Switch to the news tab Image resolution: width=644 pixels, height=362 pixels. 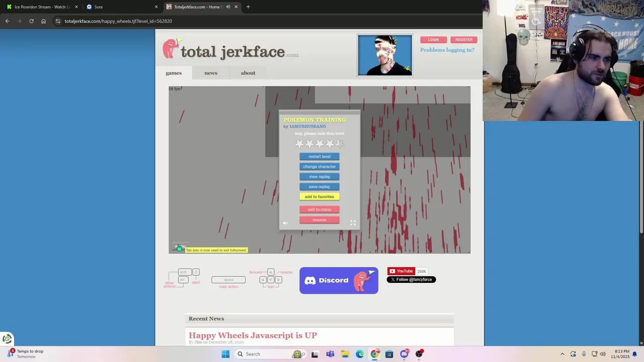pos(211,73)
